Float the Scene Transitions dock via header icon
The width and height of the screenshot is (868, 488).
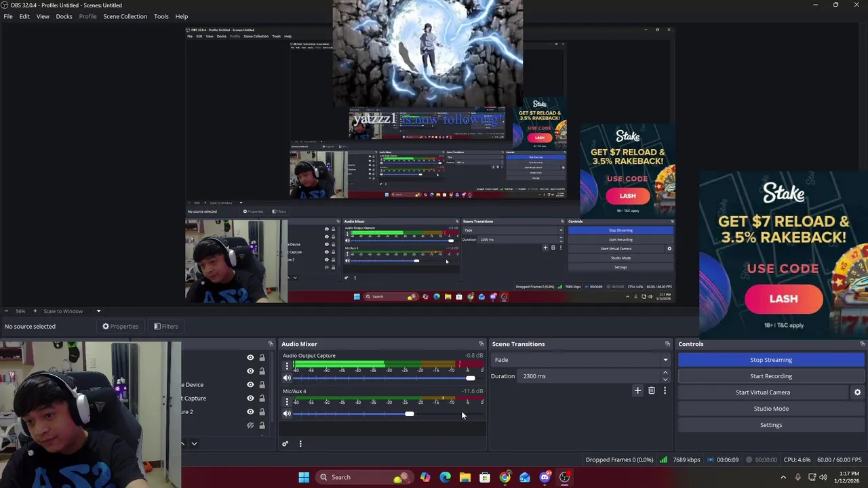point(667,344)
